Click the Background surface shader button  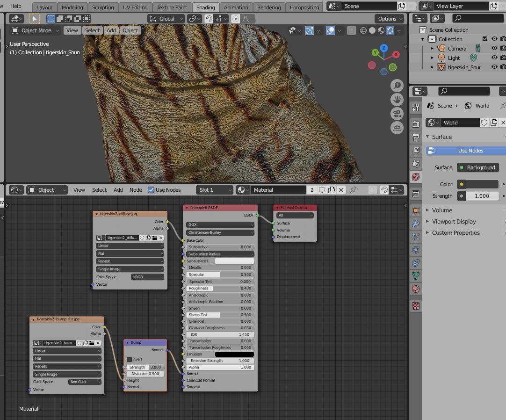tap(477, 167)
